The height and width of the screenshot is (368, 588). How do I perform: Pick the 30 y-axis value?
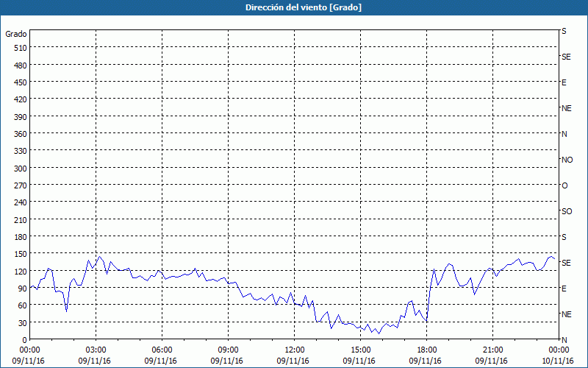23,323
